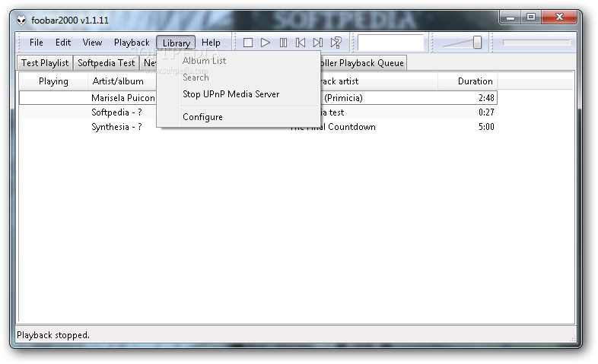
Task: Close the foobar2000 window
Action: pos(559,17)
